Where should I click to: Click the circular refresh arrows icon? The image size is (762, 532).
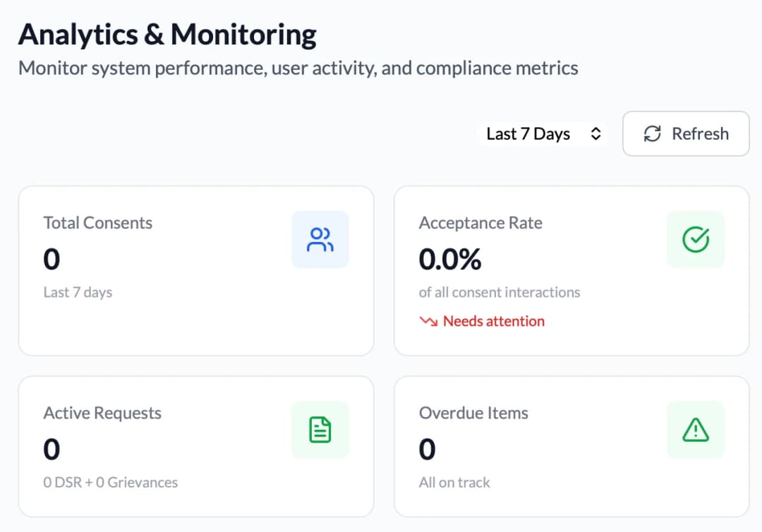coord(652,133)
